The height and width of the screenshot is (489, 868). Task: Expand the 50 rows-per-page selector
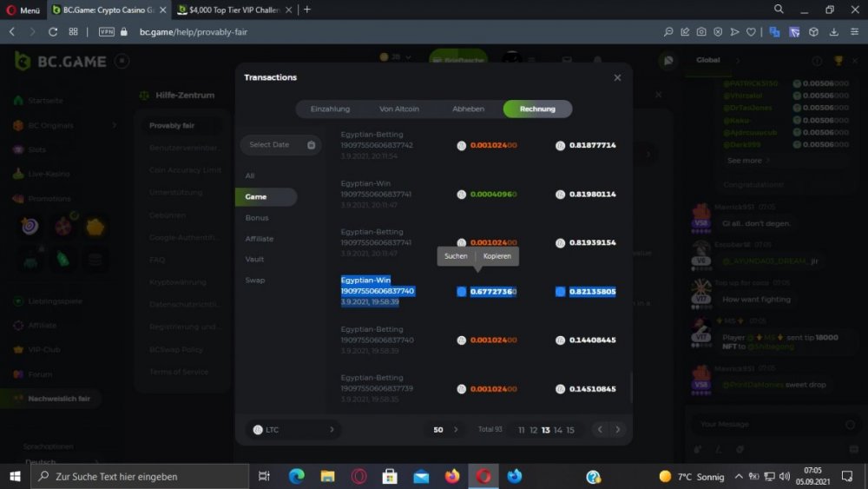coord(444,429)
